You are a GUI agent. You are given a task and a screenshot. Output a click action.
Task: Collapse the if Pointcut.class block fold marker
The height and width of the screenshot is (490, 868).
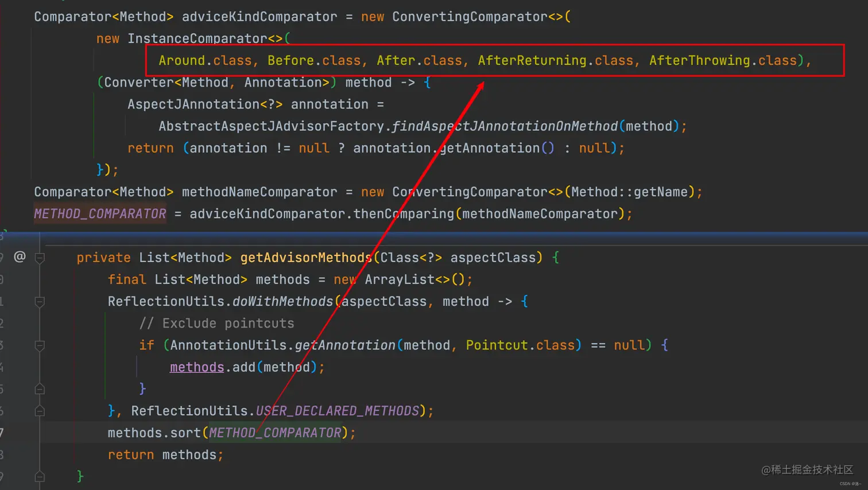point(40,345)
